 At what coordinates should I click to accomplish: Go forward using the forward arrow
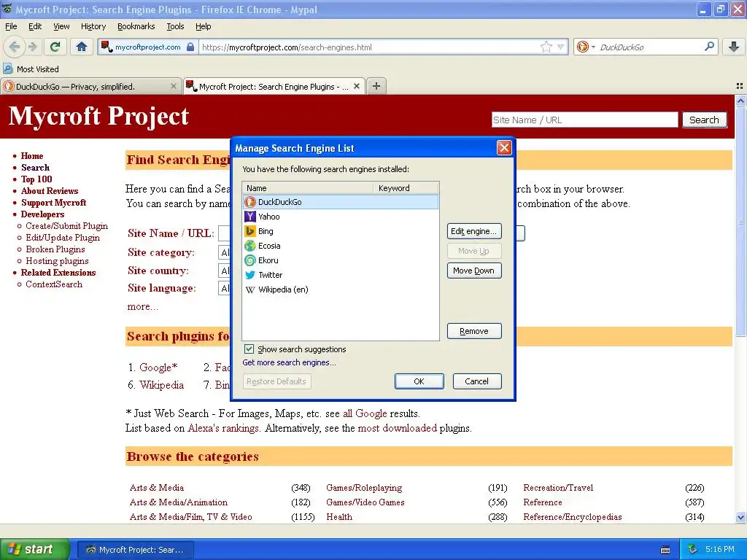(32, 47)
